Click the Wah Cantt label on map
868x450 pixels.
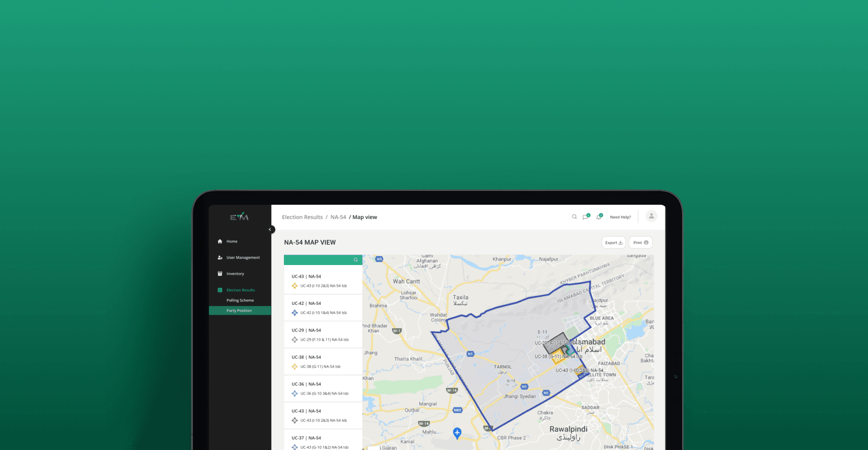(x=406, y=282)
